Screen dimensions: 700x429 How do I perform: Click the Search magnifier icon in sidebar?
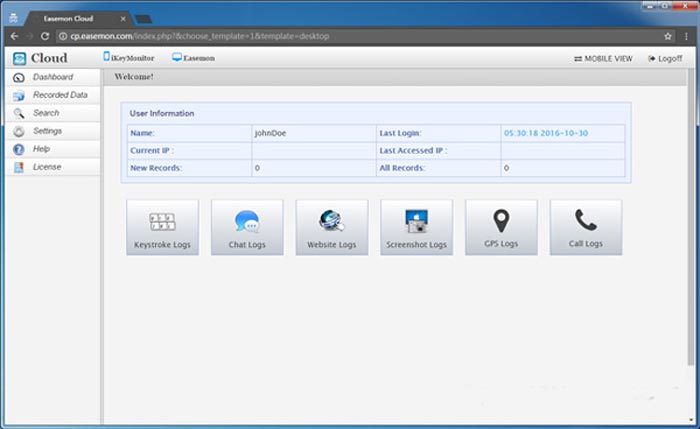point(19,113)
